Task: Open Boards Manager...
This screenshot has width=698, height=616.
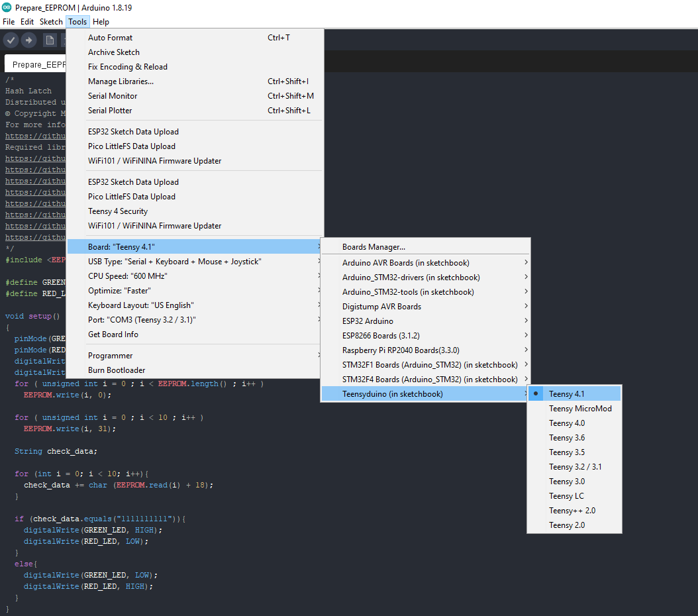Action: (x=426, y=247)
